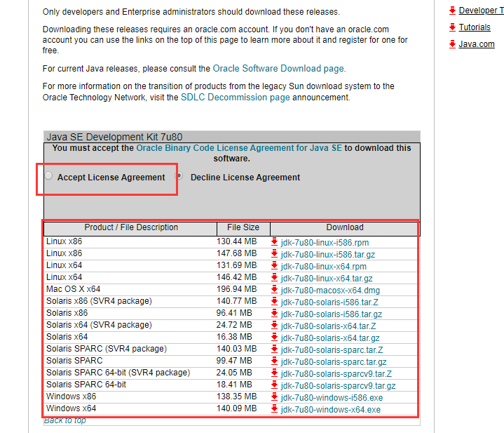This screenshot has height=433, width=504.
Task: Download jdk-7u80-macosx-x64.dmg file
Action: click(330, 290)
